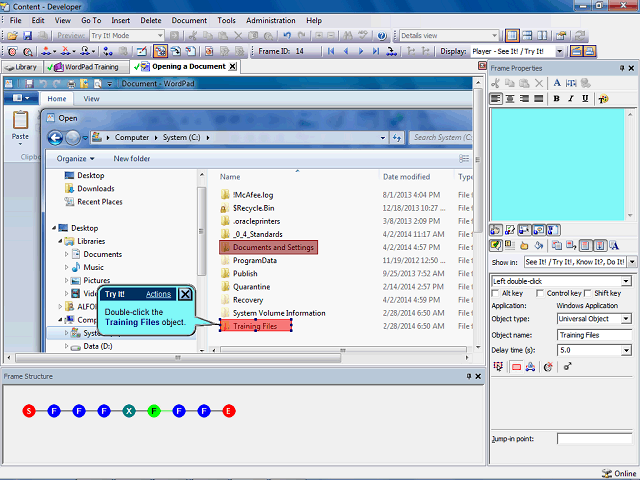Pin the Frame Properties panel
Viewport: 640px width, 480px height.
tap(622, 68)
